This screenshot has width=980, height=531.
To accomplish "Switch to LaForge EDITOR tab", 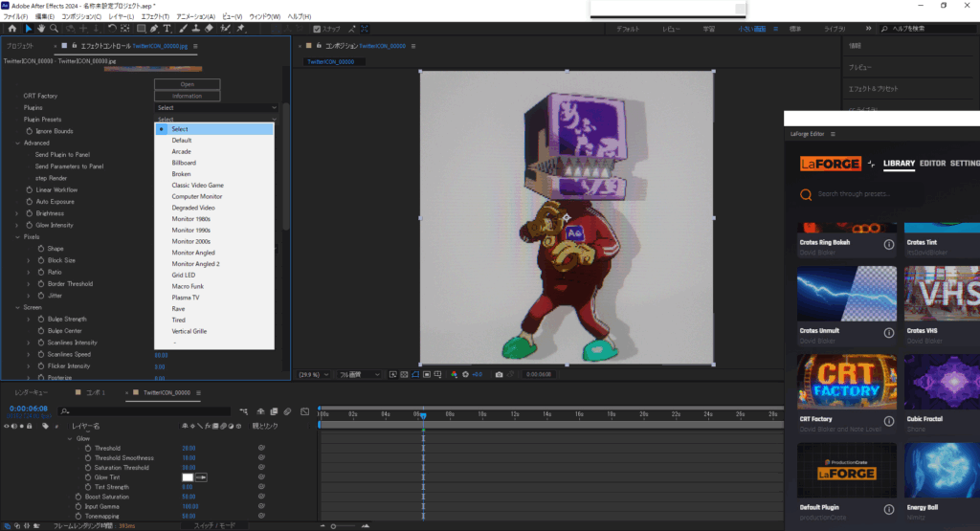I will click(x=932, y=164).
